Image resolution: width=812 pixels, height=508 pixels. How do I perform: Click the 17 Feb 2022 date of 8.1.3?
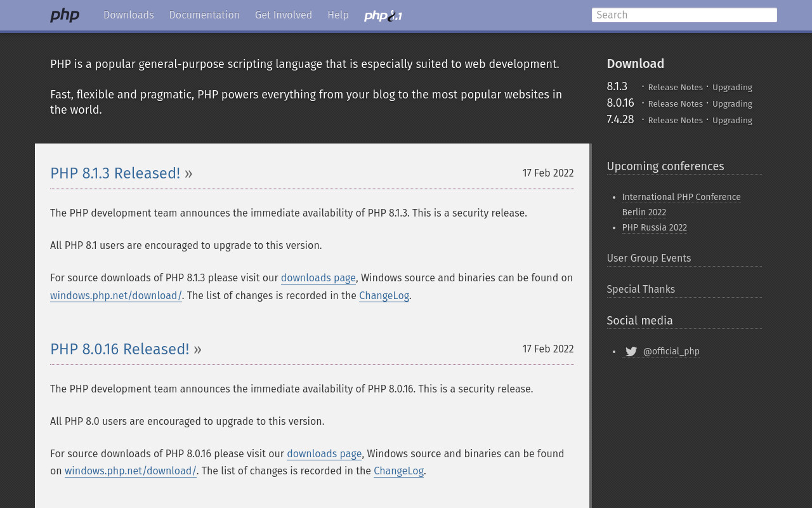click(548, 173)
